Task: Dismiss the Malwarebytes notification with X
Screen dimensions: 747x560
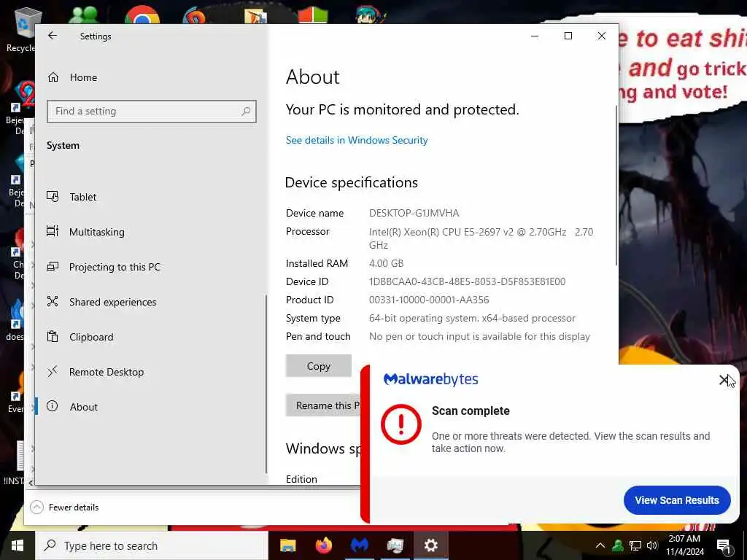Action: tap(724, 379)
